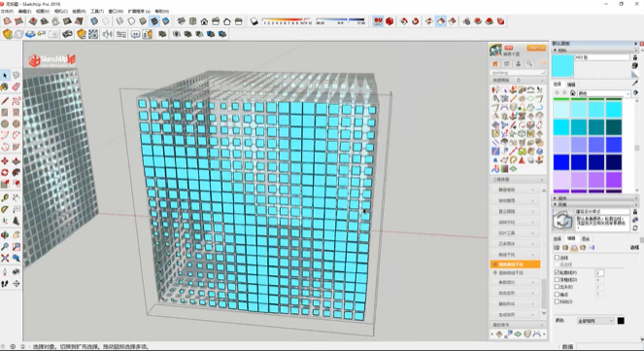Open home icon in plugin panel
The height and width of the screenshot is (351, 644).
pos(495,64)
